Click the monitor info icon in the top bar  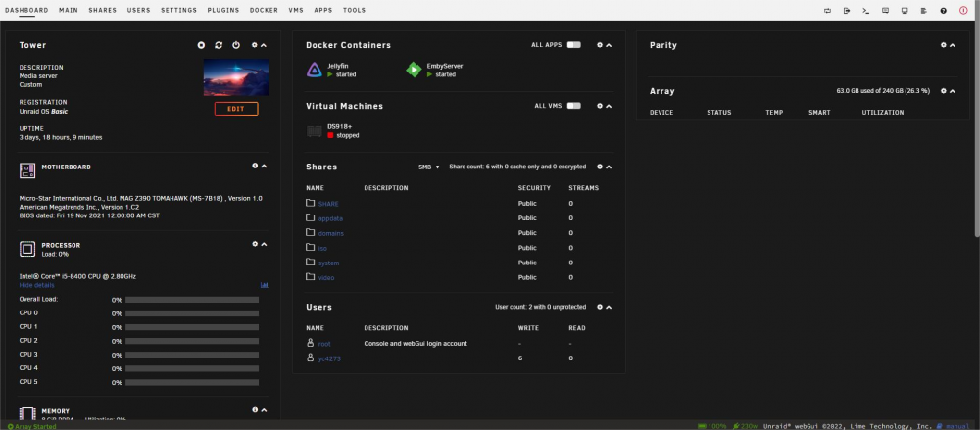tap(905, 10)
